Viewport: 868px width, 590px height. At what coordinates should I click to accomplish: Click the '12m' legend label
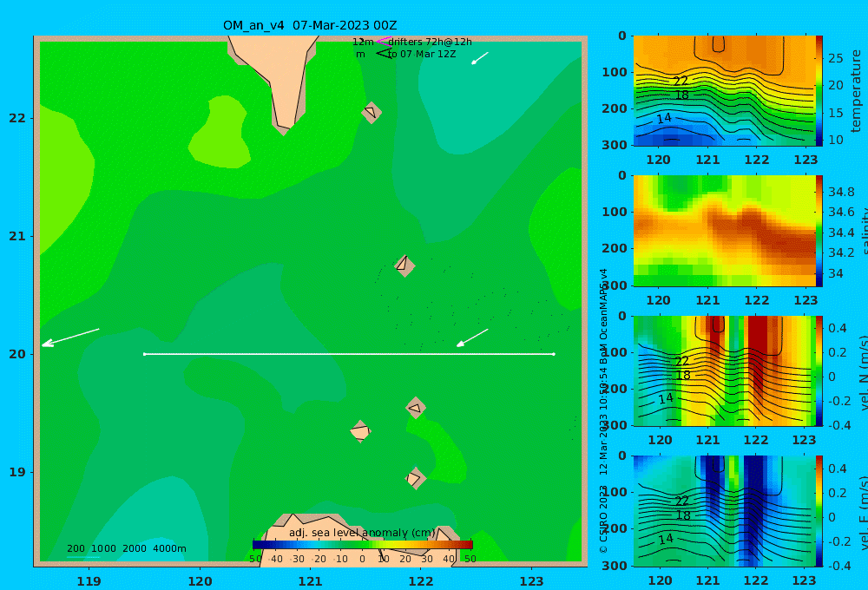coord(363,42)
